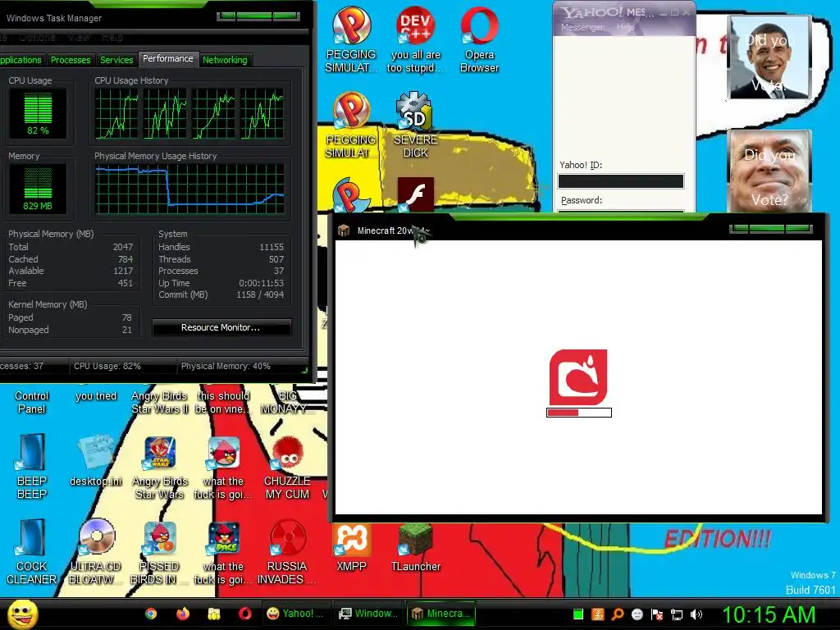Open the Task Manager Help menu
The height and width of the screenshot is (630, 840).
coord(112,38)
